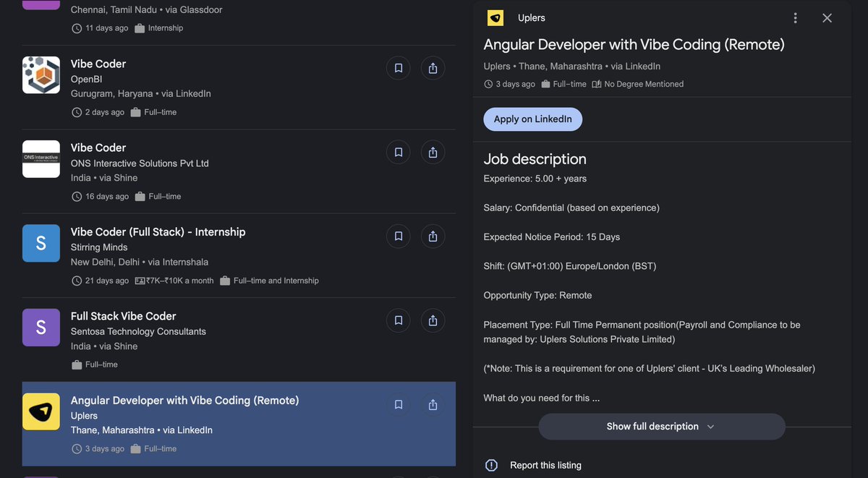
Task: Toggle save on the Stirring Minds internship
Action: tap(398, 236)
